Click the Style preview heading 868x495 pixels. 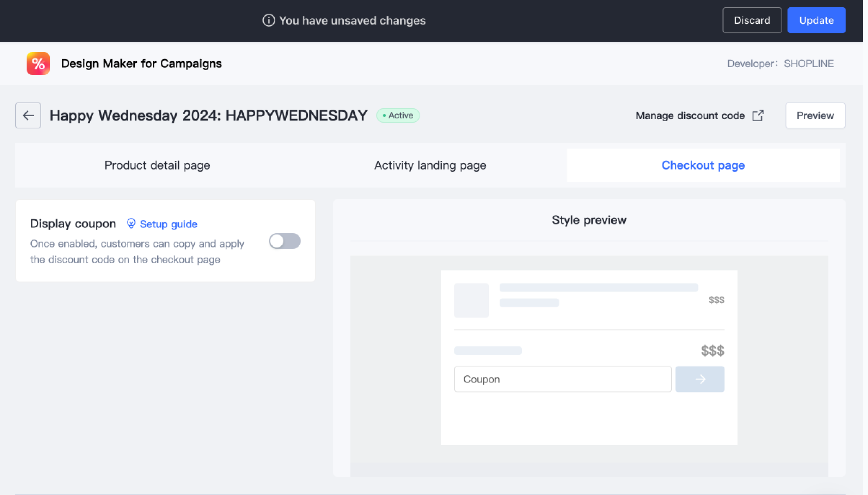coord(589,220)
